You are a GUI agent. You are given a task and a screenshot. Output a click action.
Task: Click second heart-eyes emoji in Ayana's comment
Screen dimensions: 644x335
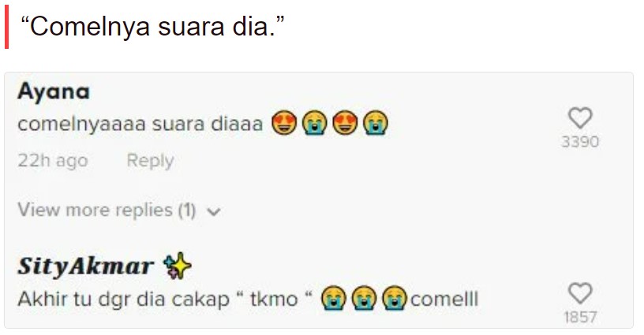pos(345,123)
